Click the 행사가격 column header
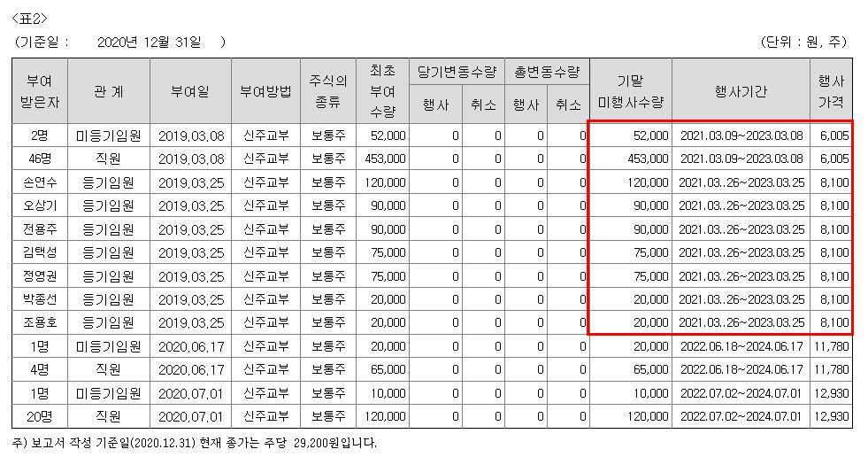This screenshot has height=457, width=868. tap(831, 91)
